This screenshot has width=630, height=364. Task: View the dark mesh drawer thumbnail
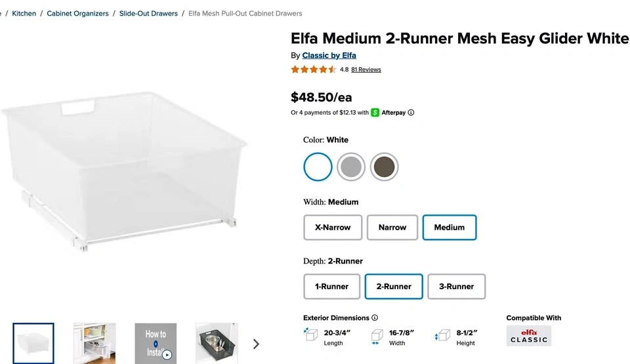click(x=217, y=344)
